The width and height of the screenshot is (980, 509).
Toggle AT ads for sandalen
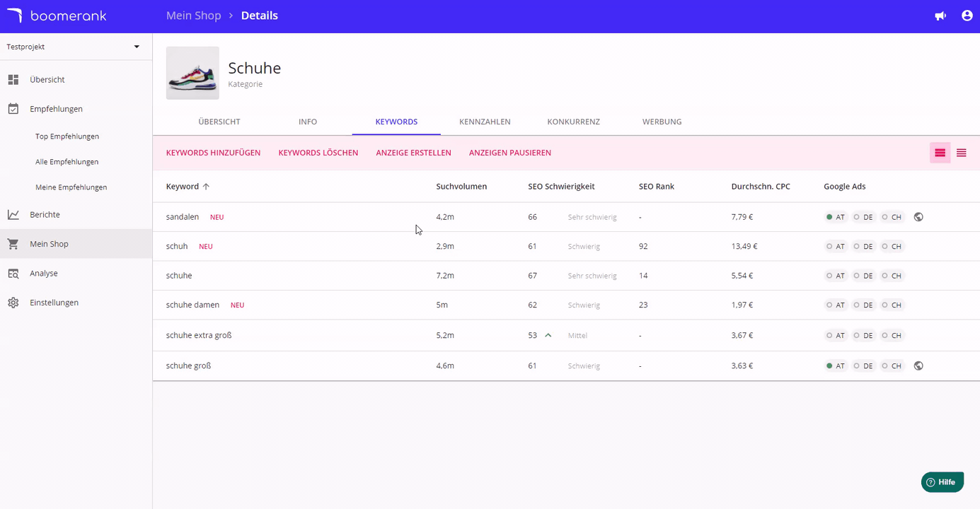tap(836, 217)
